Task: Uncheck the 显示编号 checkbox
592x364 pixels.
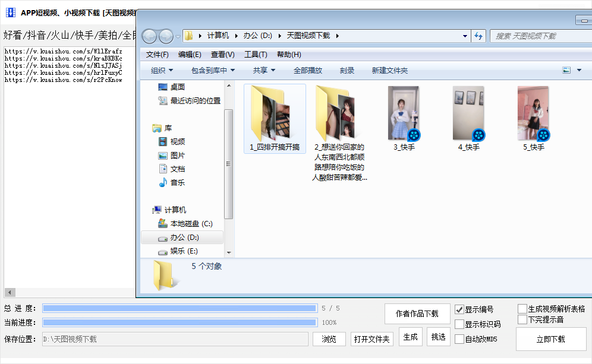Action: [459, 310]
